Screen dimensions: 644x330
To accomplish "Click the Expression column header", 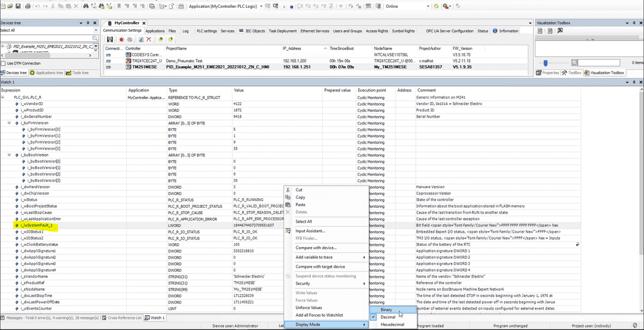I will coord(63,90).
